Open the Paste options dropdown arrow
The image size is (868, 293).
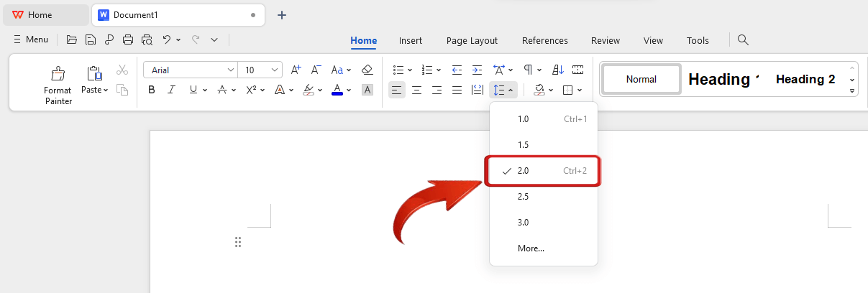[x=106, y=90]
